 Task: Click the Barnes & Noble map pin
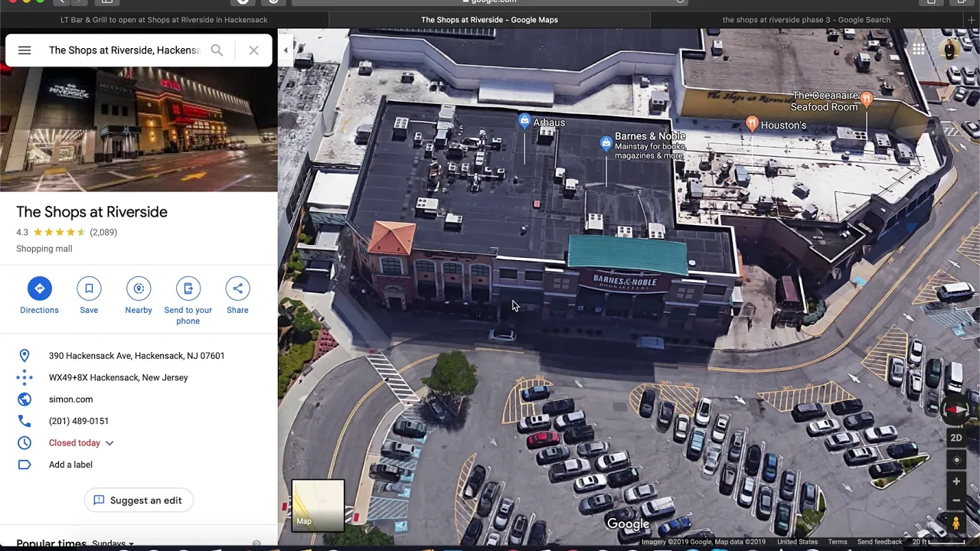tap(606, 143)
